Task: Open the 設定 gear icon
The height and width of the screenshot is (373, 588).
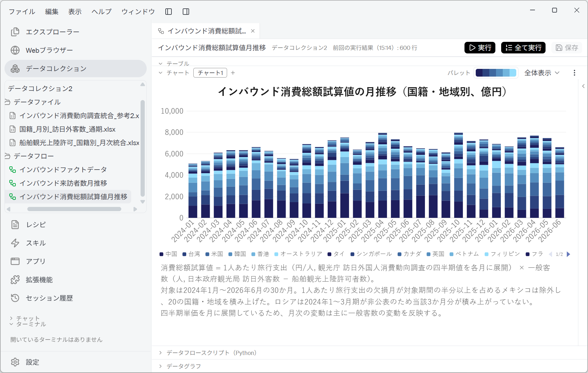Action: pyautogui.click(x=15, y=362)
